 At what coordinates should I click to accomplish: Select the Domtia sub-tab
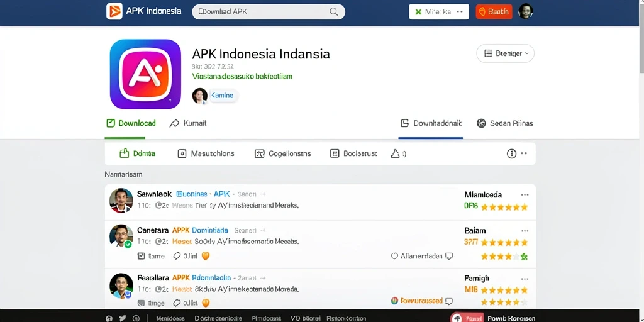pyautogui.click(x=137, y=153)
